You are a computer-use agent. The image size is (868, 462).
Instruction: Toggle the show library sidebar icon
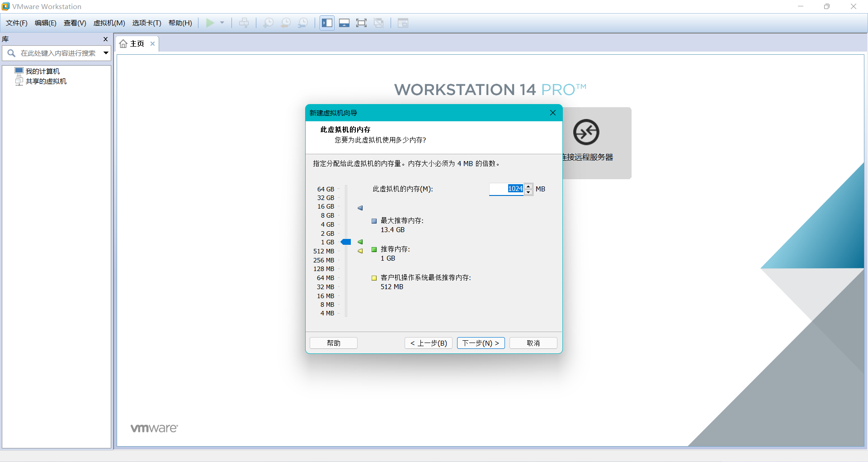[x=327, y=23]
